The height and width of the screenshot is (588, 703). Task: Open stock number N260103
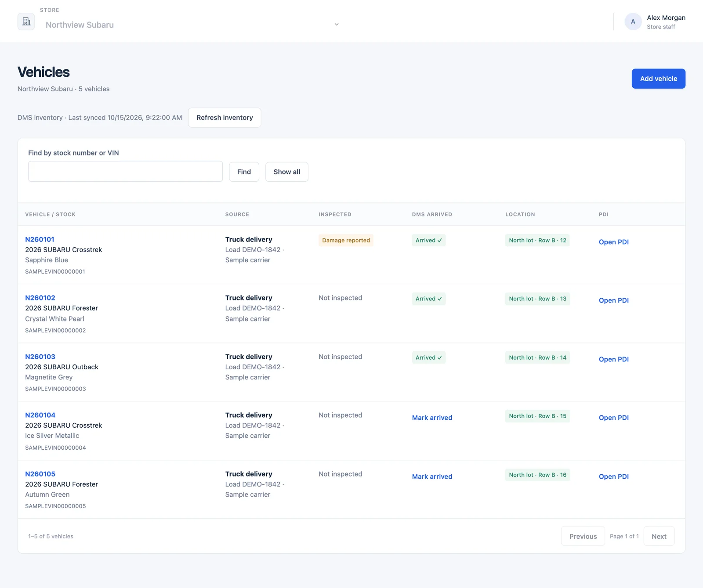point(40,357)
